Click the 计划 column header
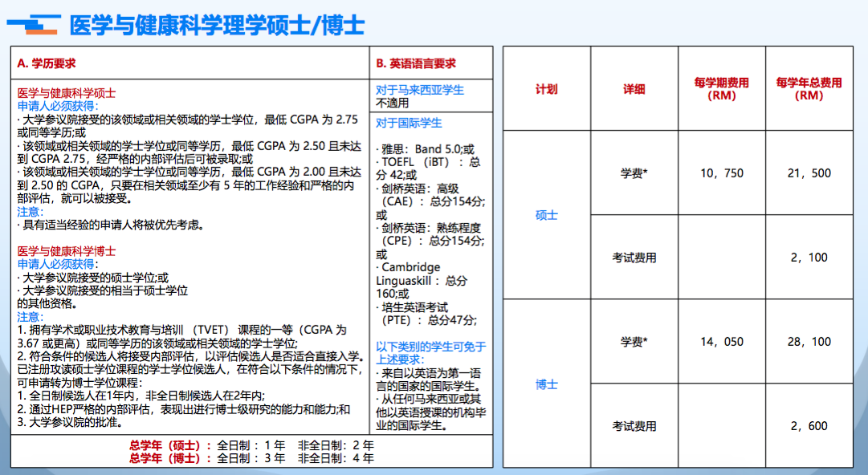Viewport: 868px width, 475px height. point(546,89)
